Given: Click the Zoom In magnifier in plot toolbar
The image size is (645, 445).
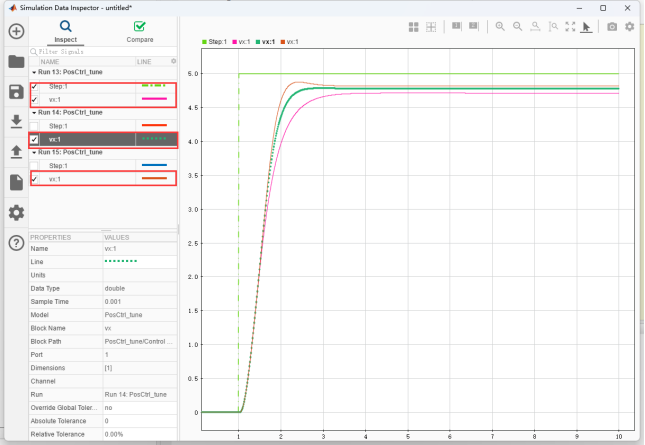Looking at the screenshot, I should tap(500, 27).
